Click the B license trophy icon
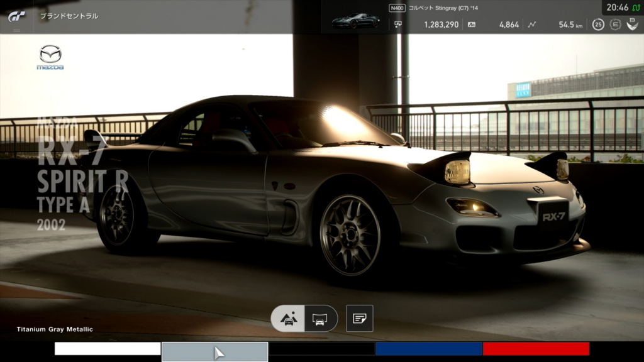Screen dimensions: 644x362 632,25
